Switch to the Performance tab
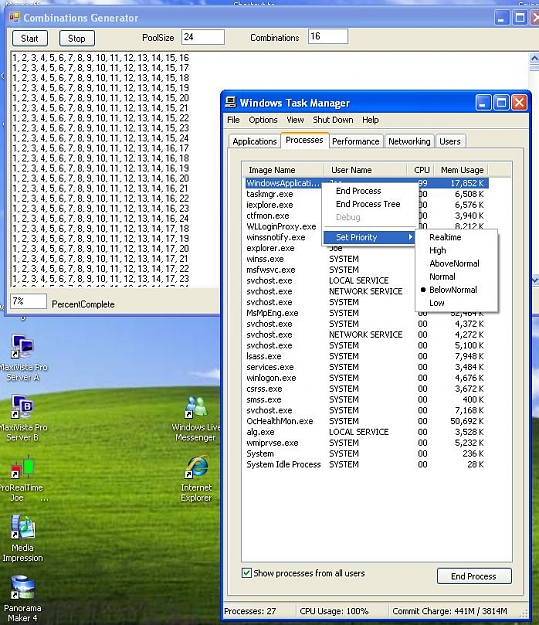539x625 pixels. pos(356,142)
